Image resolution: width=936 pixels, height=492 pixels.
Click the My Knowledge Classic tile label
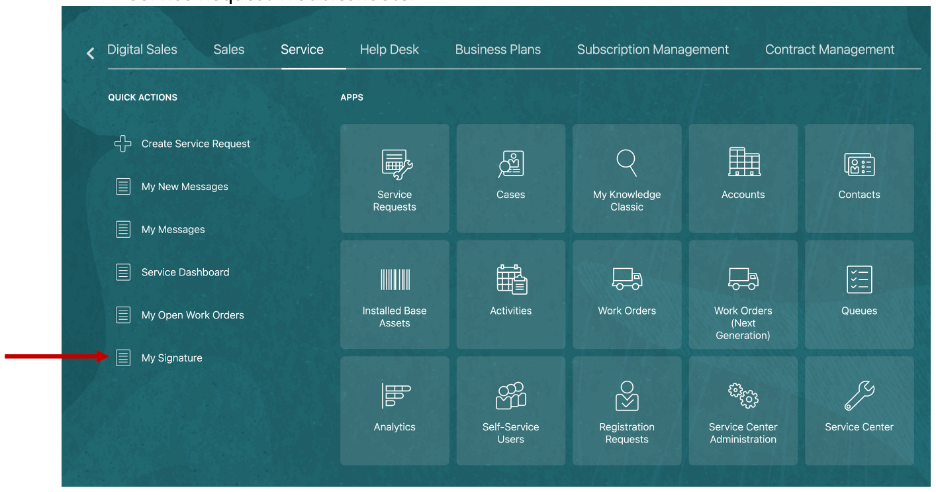(627, 201)
